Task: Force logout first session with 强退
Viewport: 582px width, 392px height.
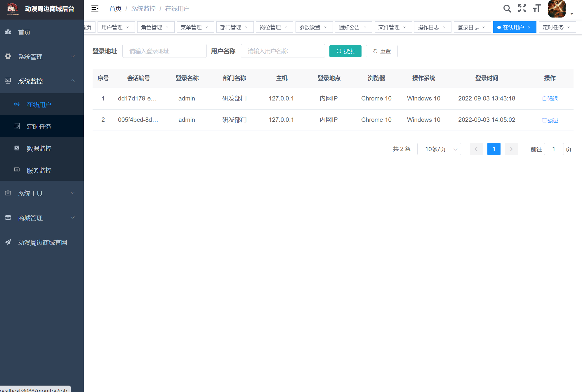Action: tap(550, 99)
